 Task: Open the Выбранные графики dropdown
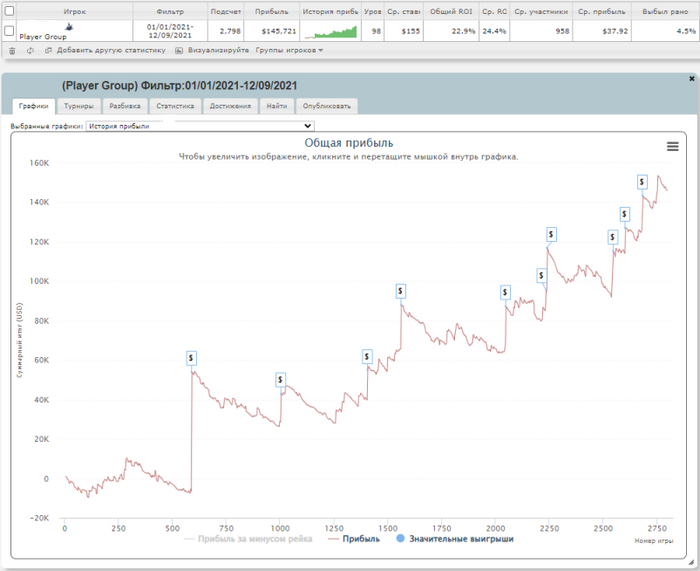(200, 126)
